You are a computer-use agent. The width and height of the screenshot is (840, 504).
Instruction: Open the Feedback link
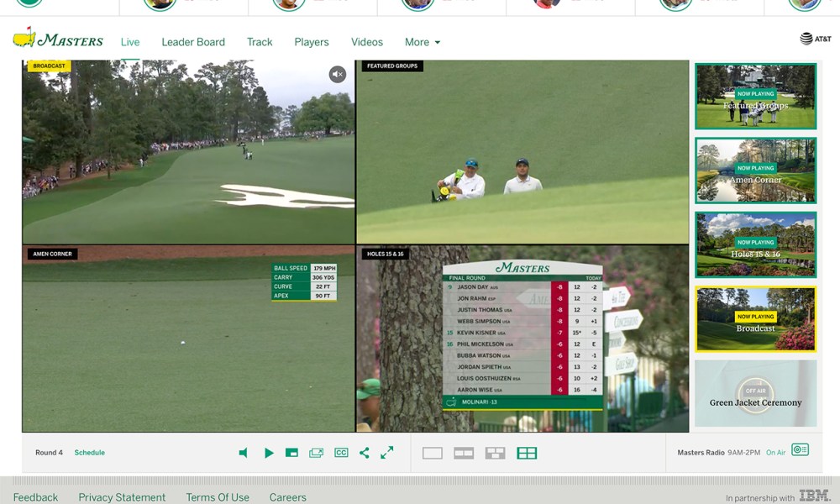pos(35,497)
